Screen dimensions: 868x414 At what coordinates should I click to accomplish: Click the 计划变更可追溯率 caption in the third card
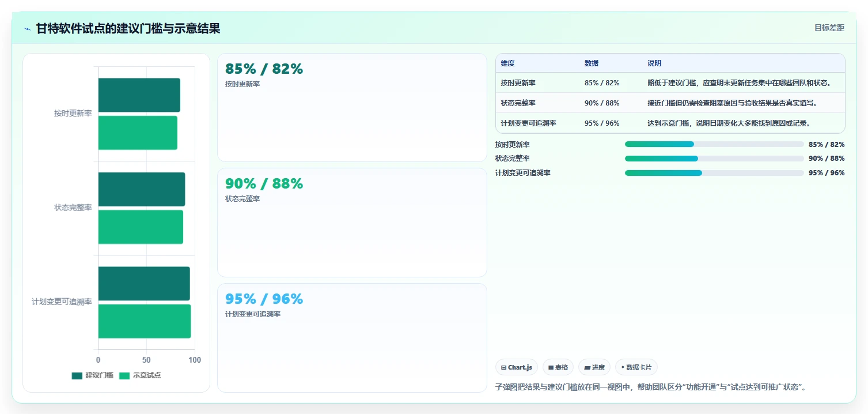[x=252, y=314]
